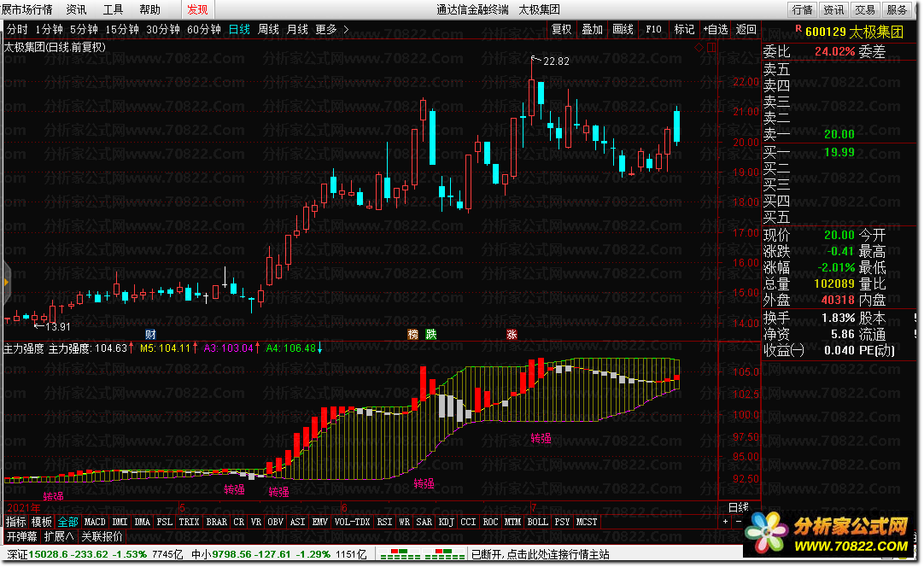
Task: Select the 5分钟 period
Action: tap(84, 29)
